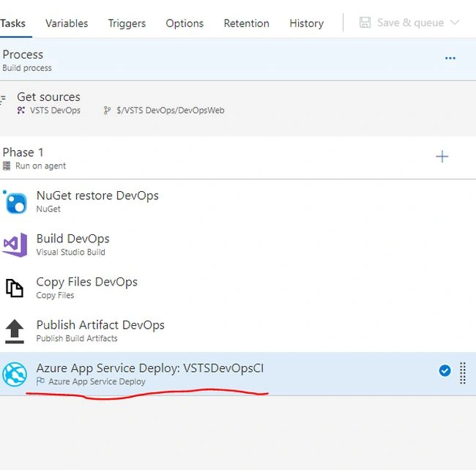
Task: Expand the Save & queue dropdown arrow
Action: tap(455, 23)
